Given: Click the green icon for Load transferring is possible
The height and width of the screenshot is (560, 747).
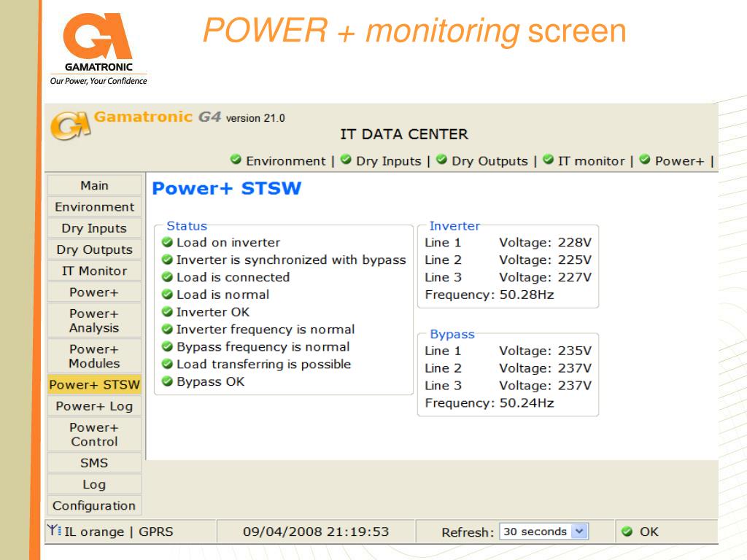Looking at the screenshot, I should (x=167, y=364).
